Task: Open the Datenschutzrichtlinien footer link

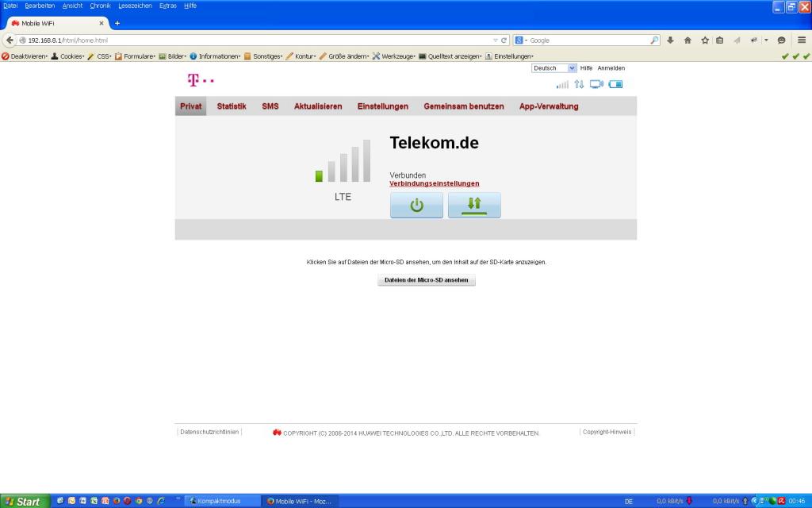Action: pos(209,432)
